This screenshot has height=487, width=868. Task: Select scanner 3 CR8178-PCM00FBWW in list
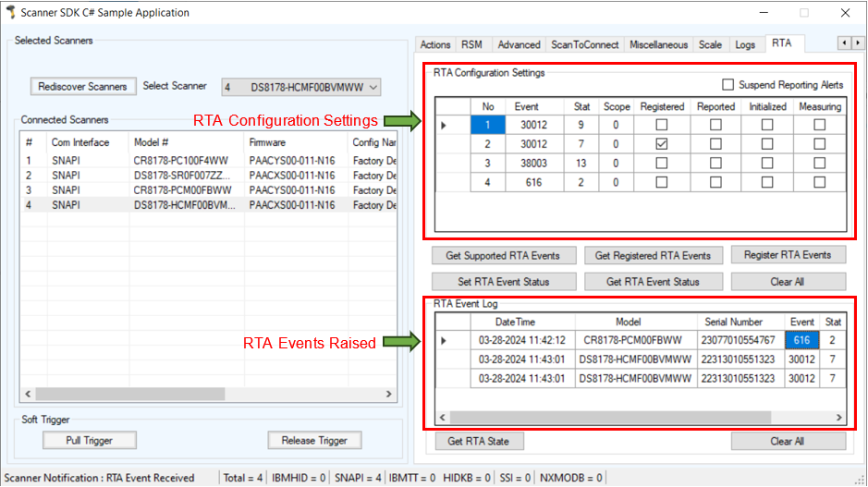pyautogui.click(x=185, y=190)
